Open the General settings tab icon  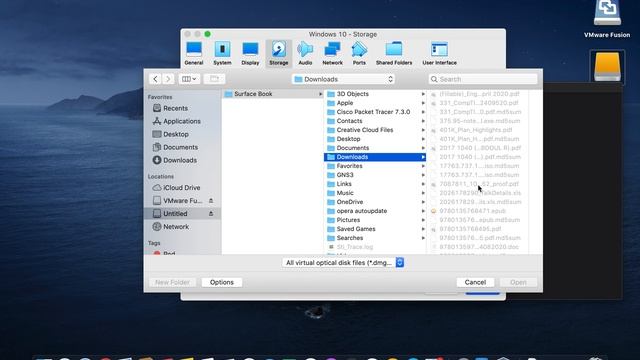194,53
